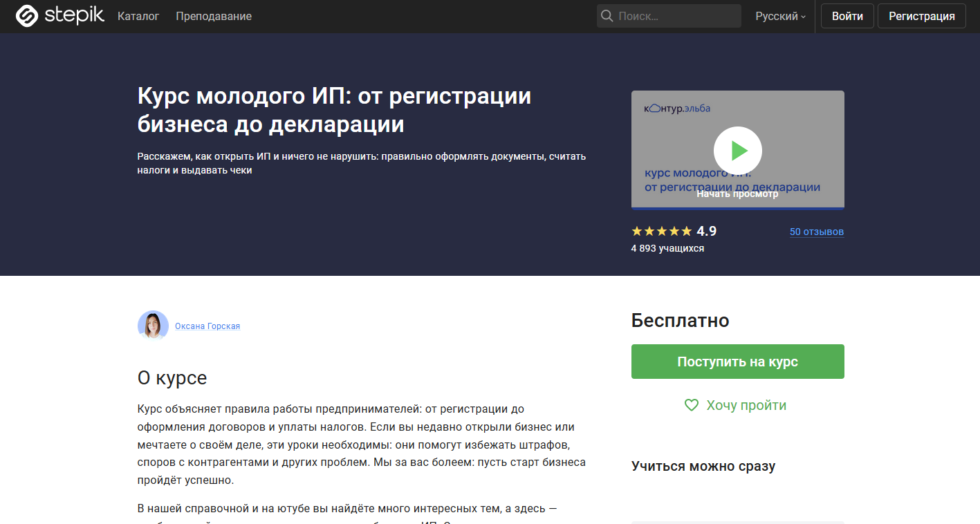Expand the language selector chevron

click(803, 16)
